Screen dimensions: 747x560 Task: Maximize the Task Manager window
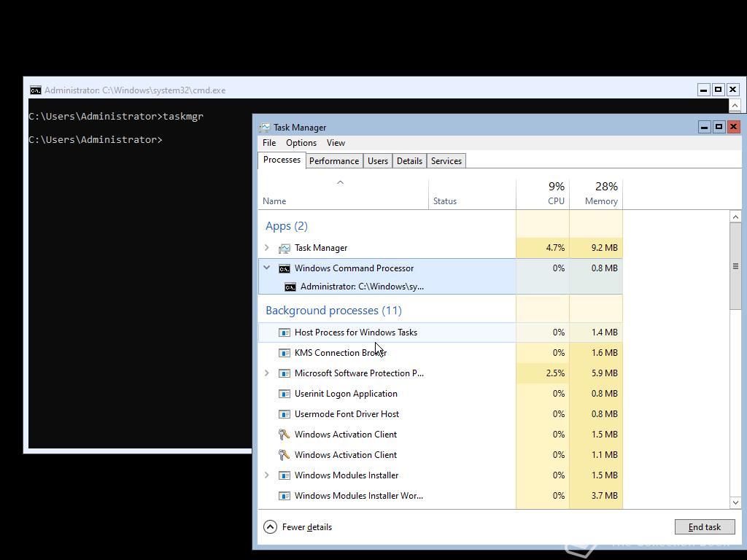[x=719, y=127]
